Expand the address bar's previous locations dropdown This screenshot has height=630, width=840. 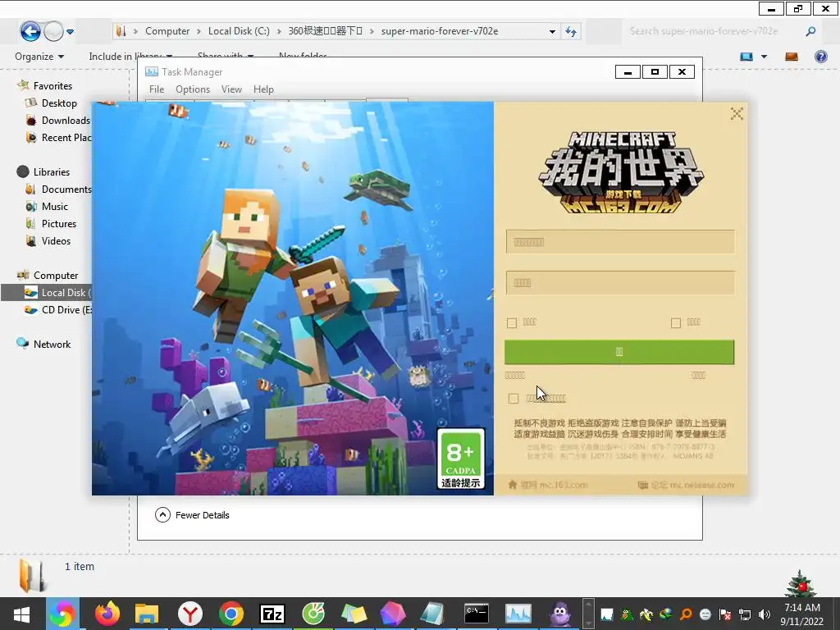pos(552,32)
